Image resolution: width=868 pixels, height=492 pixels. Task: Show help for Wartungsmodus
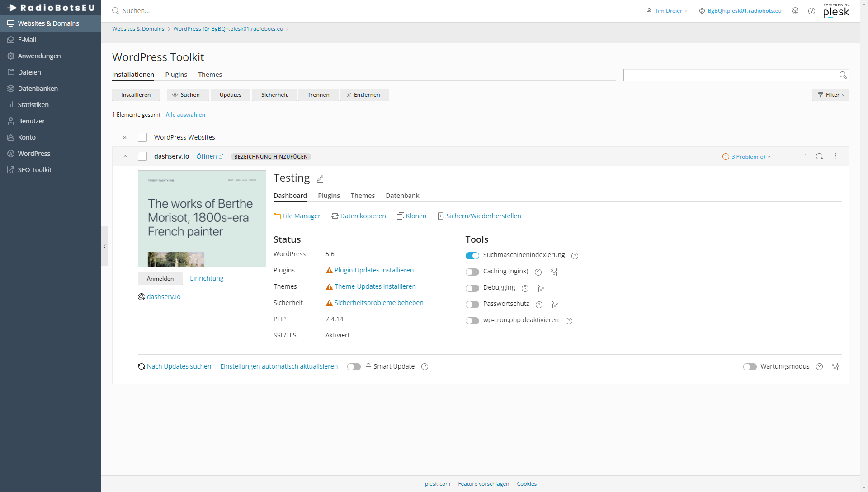coord(819,367)
